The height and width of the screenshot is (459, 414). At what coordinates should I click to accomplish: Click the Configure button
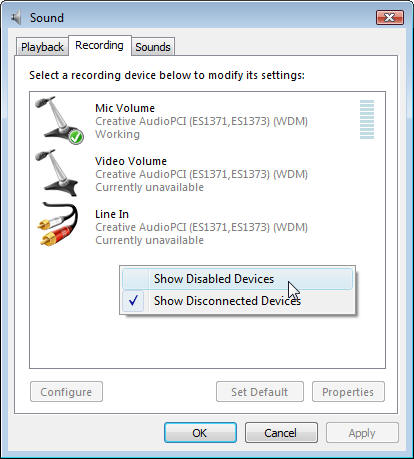[x=66, y=392]
